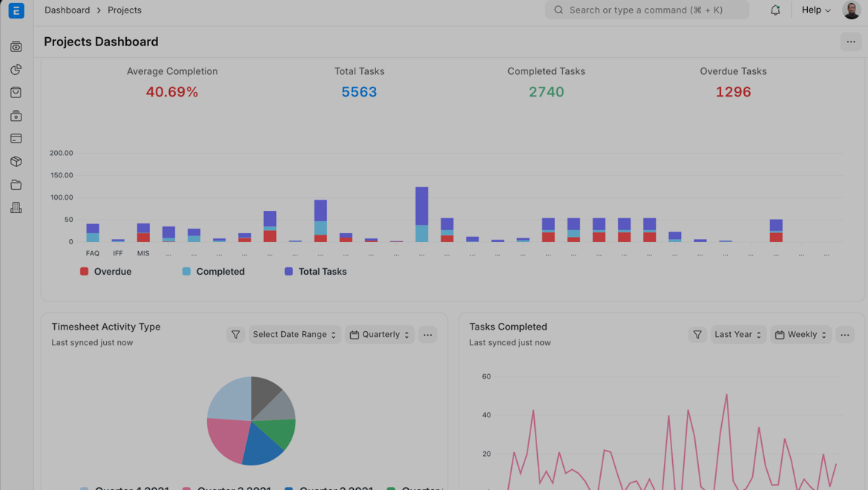The image size is (868, 490).
Task: Go to Dashboard in the breadcrumb
Action: click(67, 10)
